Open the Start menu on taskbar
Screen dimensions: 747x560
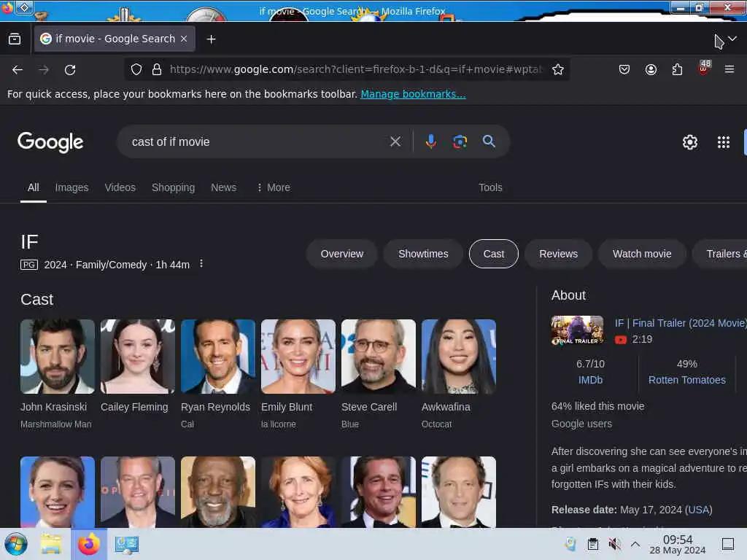16,544
